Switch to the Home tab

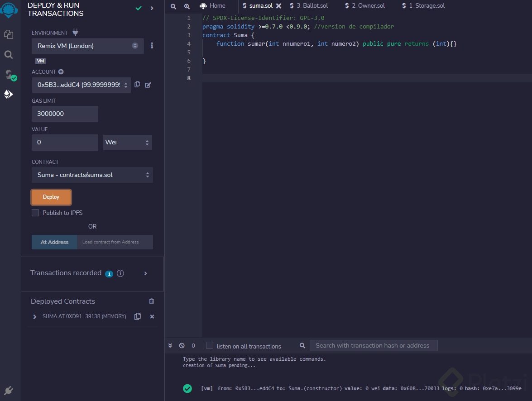click(x=213, y=6)
